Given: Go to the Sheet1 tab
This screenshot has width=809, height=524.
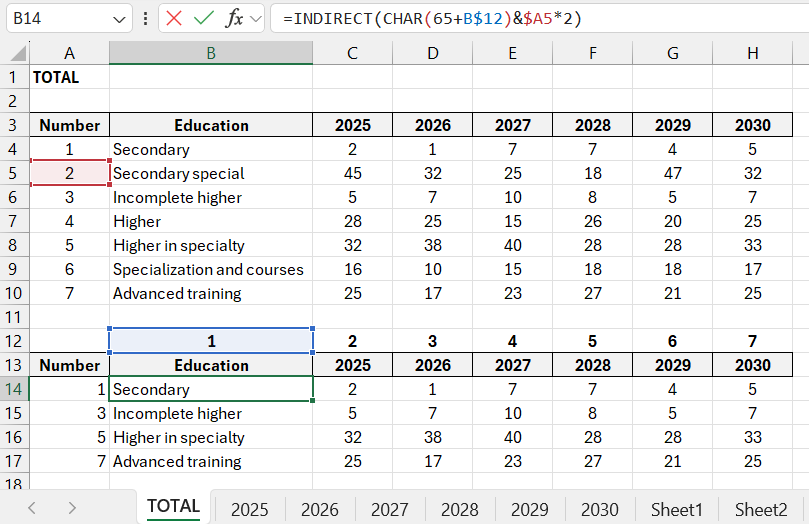Looking at the screenshot, I should pyautogui.click(x=677, y=509).
